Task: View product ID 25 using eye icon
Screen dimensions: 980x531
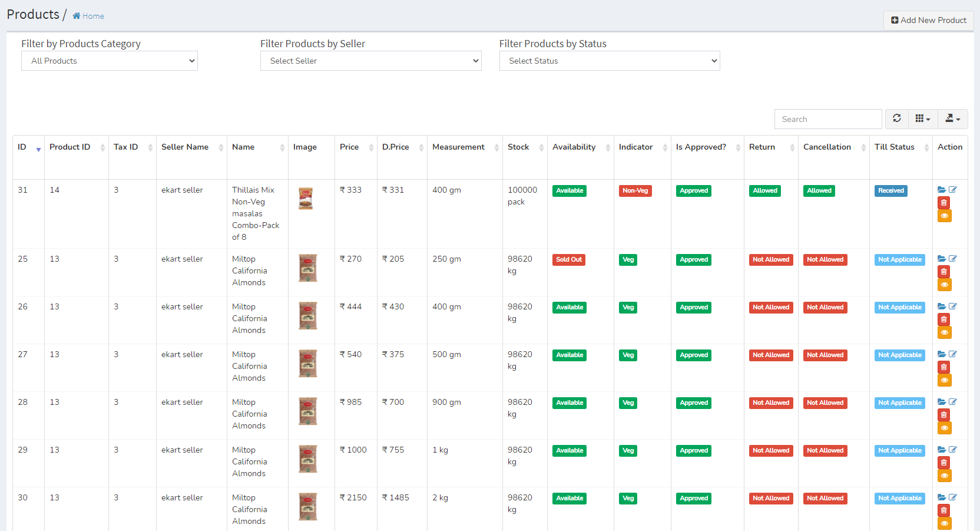Action: pyautogui.click(x=945, y=285)
